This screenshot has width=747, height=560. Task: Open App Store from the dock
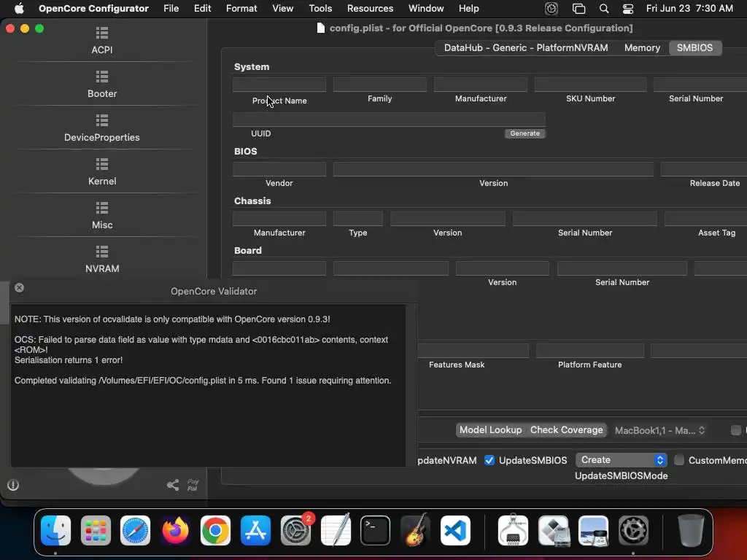(x=255, y=530)
